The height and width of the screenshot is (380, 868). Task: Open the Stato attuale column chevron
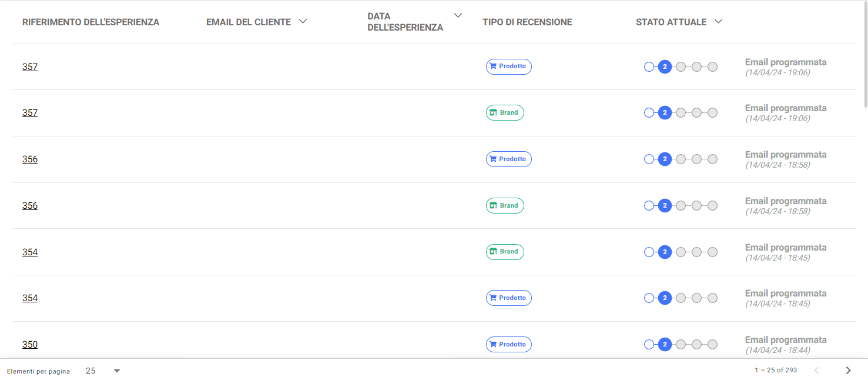pyautogui.click(x=718, y=22)
